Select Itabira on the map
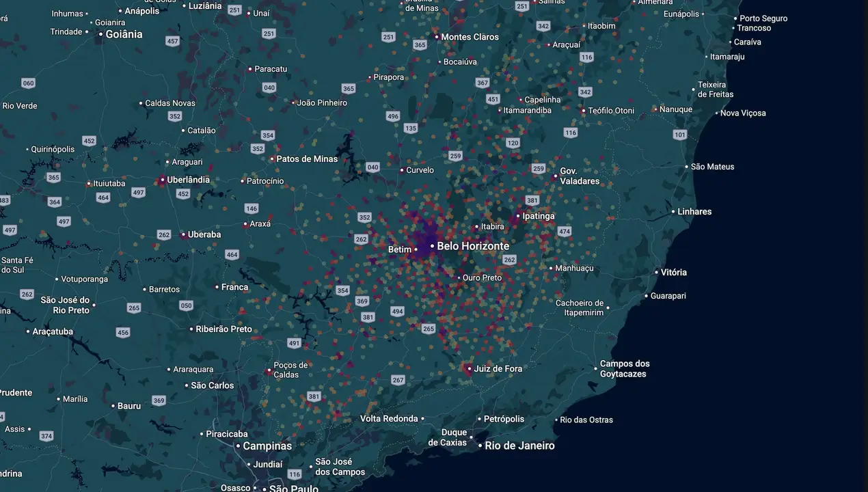The width and height of the screenshot is (868, 492). tap(493, 227)
